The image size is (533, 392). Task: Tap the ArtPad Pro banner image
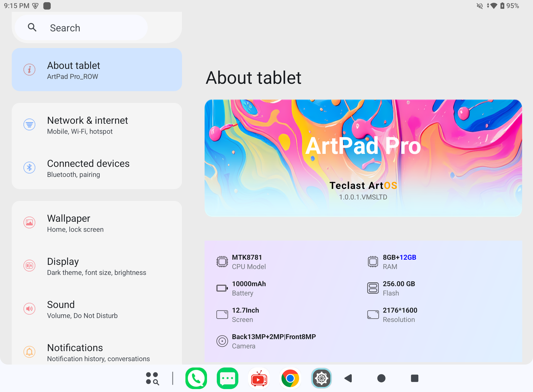[x=363, y=158]
